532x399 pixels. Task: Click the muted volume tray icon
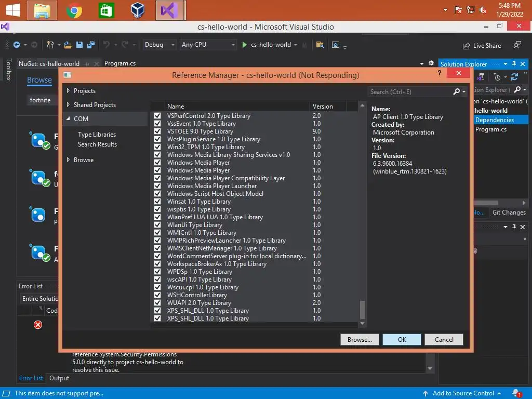[483, 10]
